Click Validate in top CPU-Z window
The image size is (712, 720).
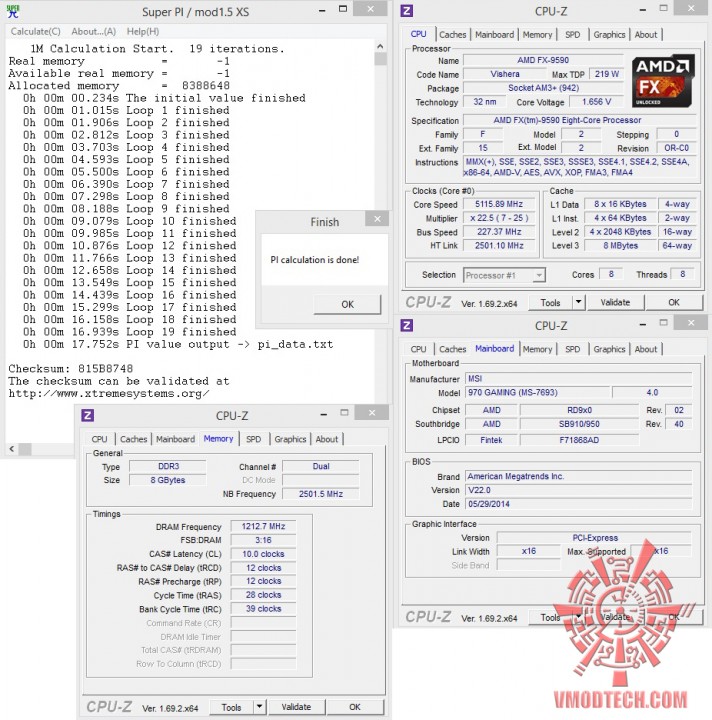pos(615,302)
